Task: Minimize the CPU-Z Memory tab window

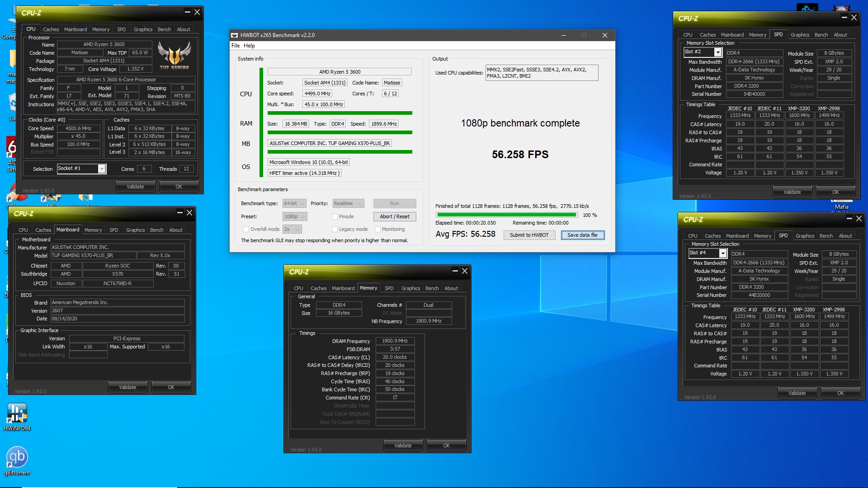Action: 455,271
